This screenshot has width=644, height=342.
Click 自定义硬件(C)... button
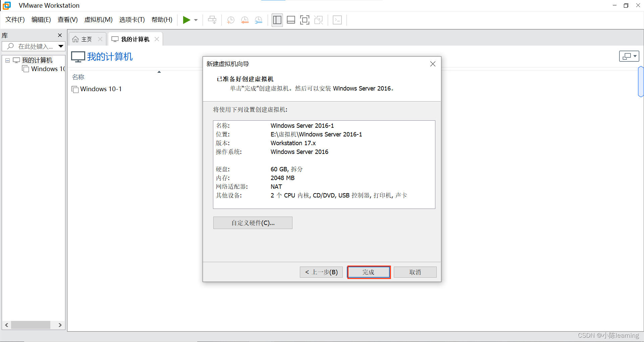point(253,223)
